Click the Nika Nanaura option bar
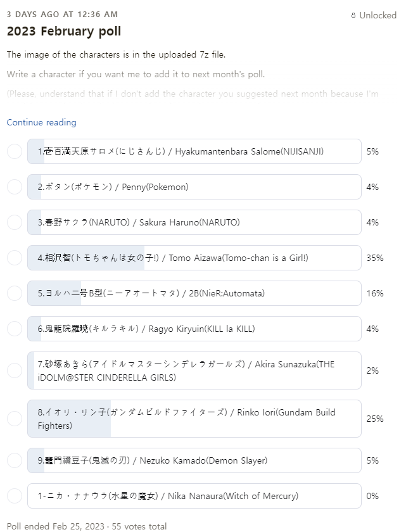This screenshot has width=406, height=532. 194,496
